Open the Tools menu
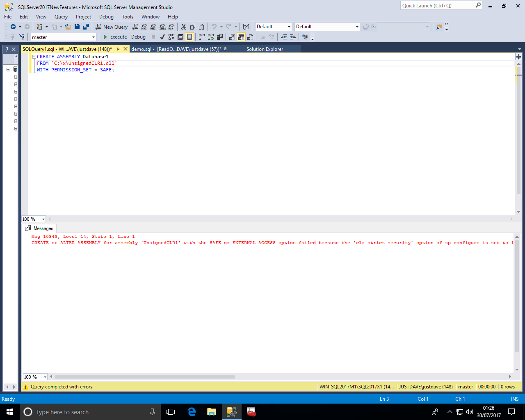 point(127,17)
